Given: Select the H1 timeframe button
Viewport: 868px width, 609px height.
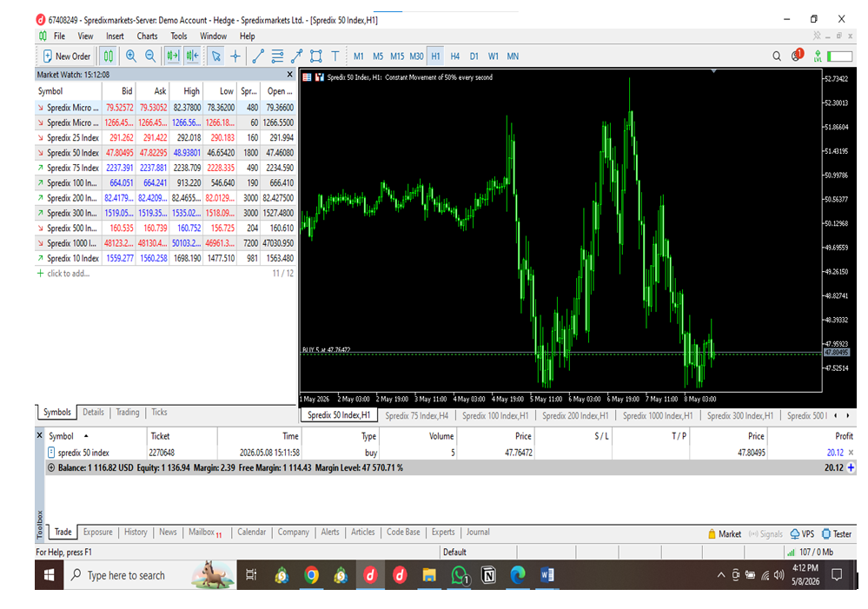Looking at the screenshot, I should [435, 56].
